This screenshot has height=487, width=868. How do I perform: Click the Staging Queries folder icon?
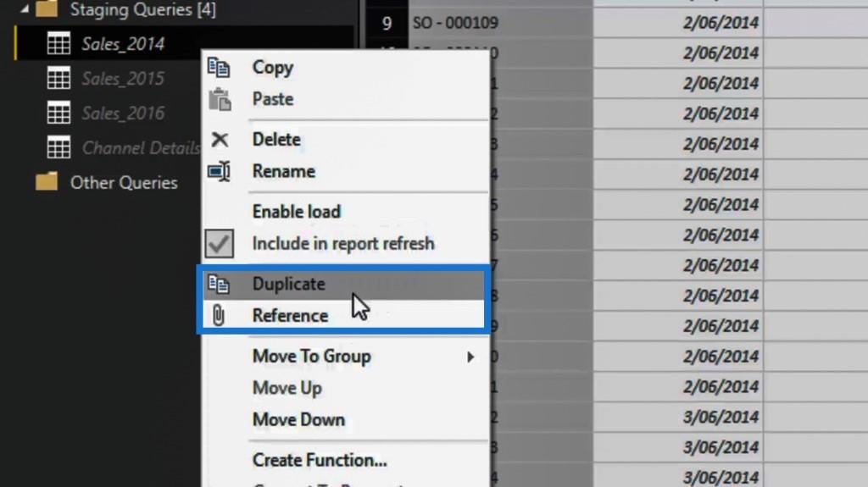click(47, 8)
